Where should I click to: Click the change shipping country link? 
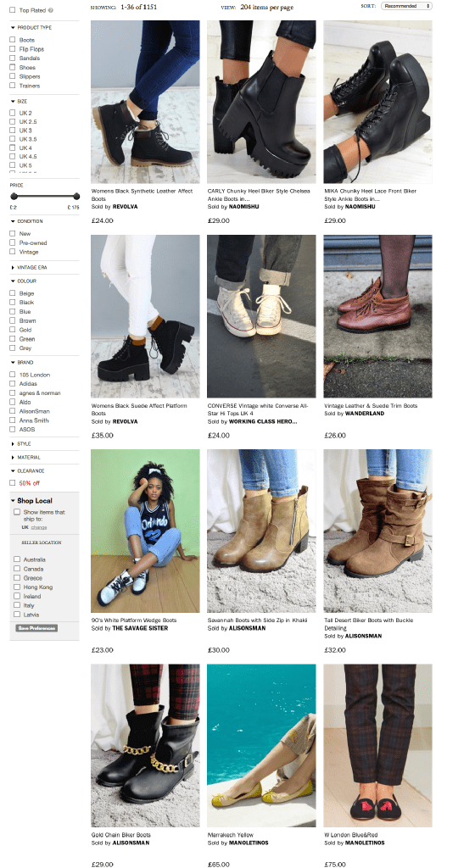[x=39, y=527]
